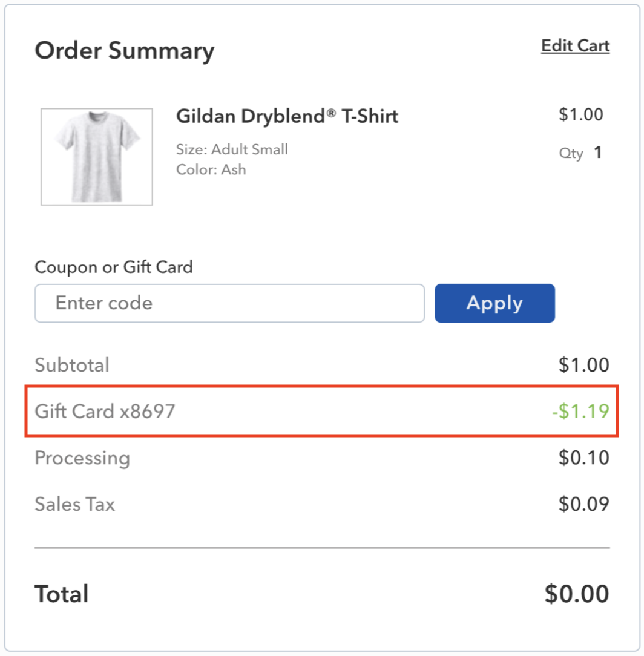Click the Size: Adult Small text

tap(232, 149)
